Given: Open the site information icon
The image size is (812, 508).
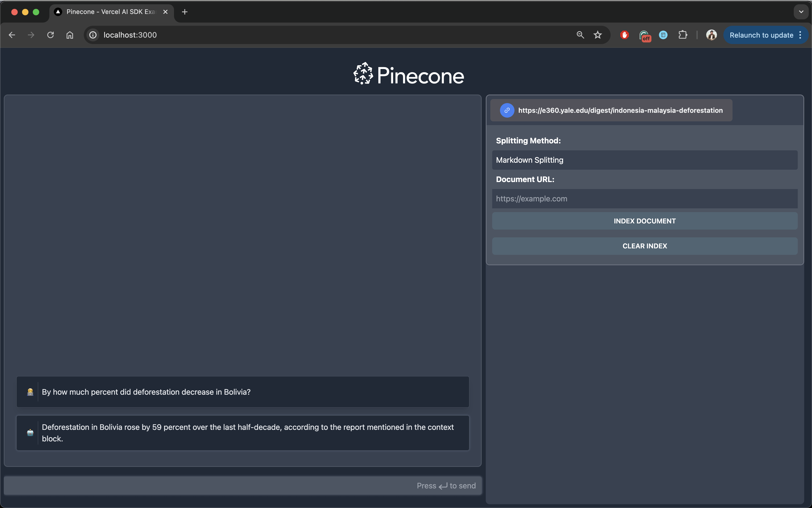Looking at the screenshot, I should 93,35.
